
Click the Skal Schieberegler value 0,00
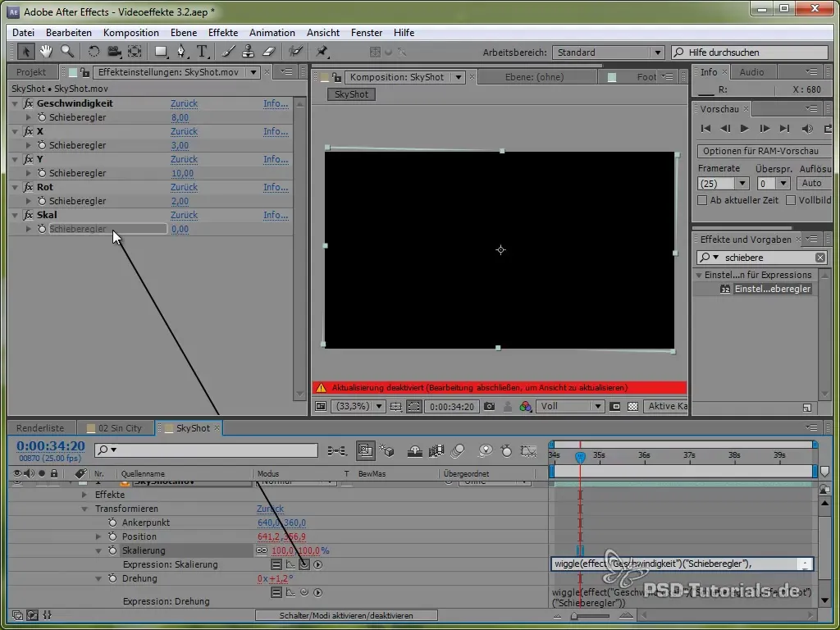pos(180,229)
